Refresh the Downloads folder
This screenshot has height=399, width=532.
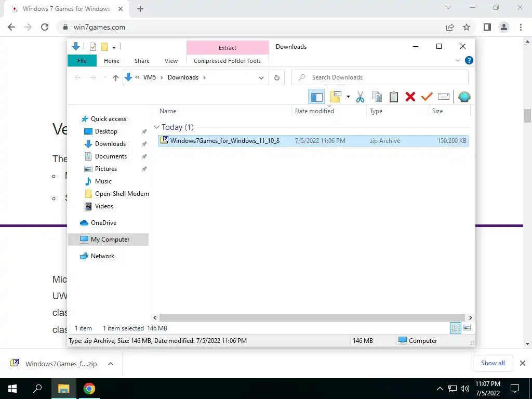click(x=277, y=78)
